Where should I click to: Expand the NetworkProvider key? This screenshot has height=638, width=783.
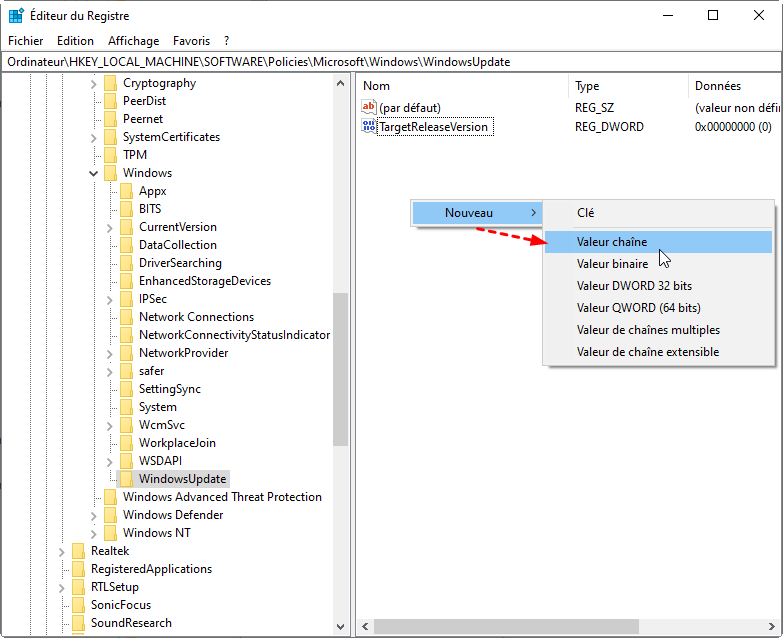click(109, 353)
